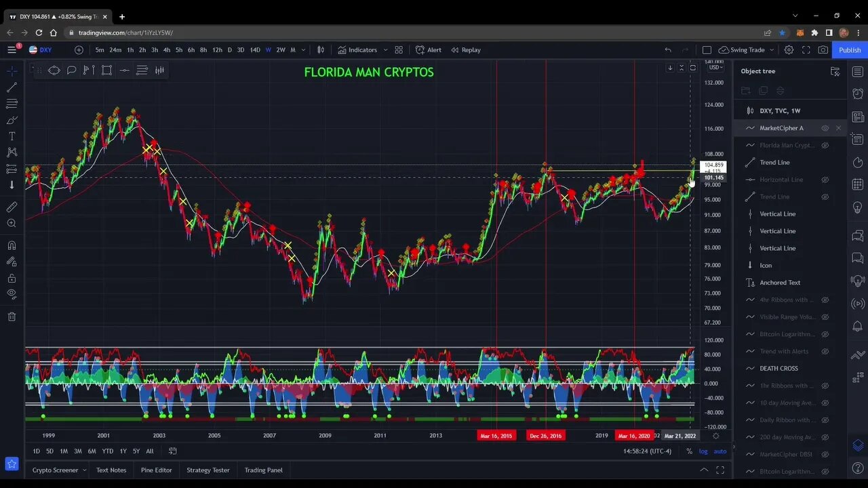
Task: Open go to date calendar icon
Action: click(173, 451)
